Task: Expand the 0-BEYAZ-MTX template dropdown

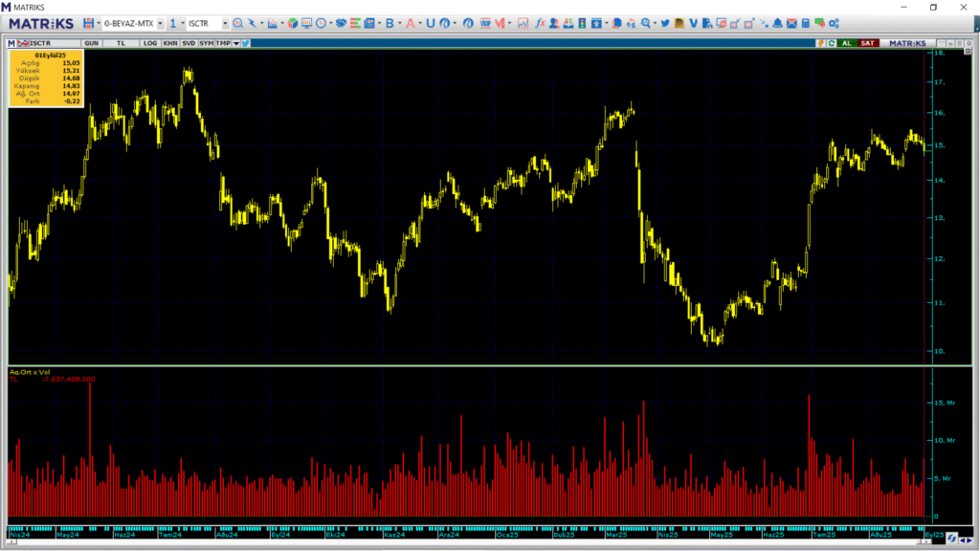Action: tap(160, 23)
